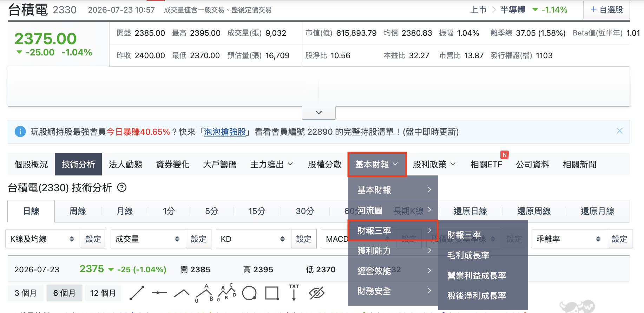The width and height of the screenshot is (644, 313).
Task: Click 設定 next to 乖離率
Action: pos(619,239)
